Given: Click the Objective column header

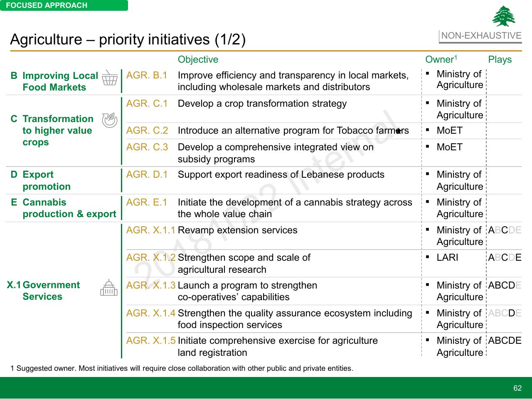Looking at the screenshot, I should (198, 59).
